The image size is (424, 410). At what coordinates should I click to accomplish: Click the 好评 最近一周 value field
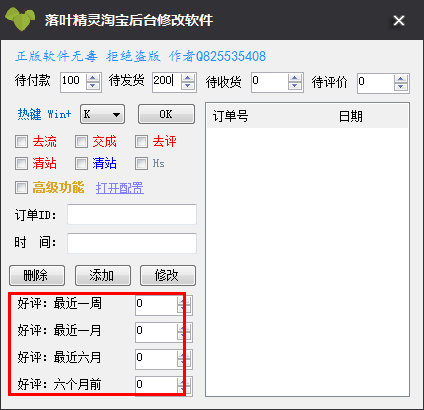pyautogui.click(x=156, y=305)
